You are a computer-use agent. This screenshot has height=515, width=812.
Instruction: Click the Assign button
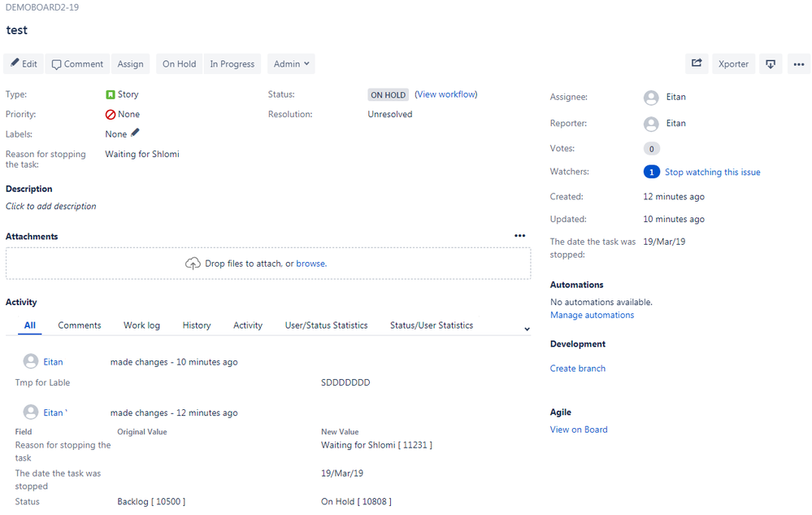coord(131,63)
